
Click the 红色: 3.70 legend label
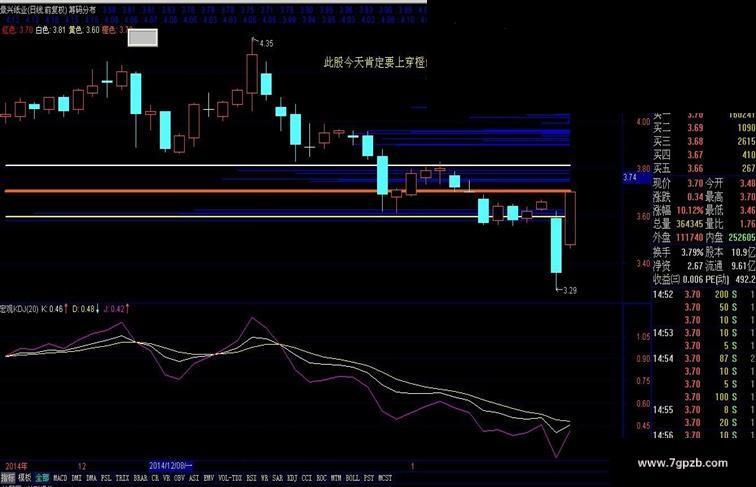click(x=17, y=30)
